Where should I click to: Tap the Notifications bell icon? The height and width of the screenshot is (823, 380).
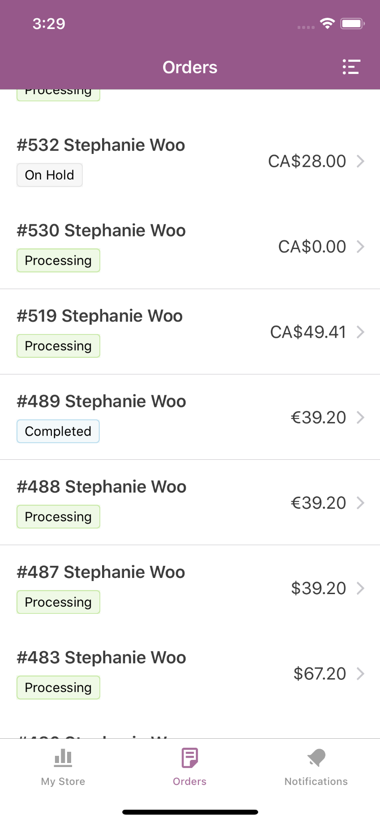pos(316,758)
